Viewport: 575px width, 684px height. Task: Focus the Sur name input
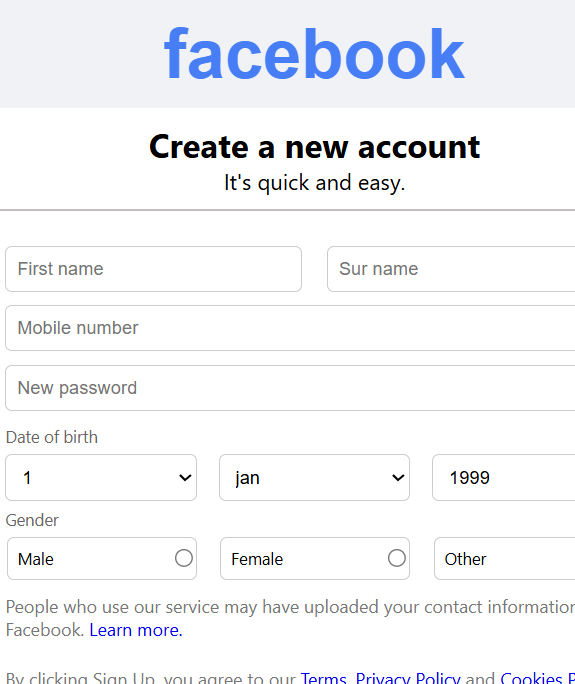451,269
